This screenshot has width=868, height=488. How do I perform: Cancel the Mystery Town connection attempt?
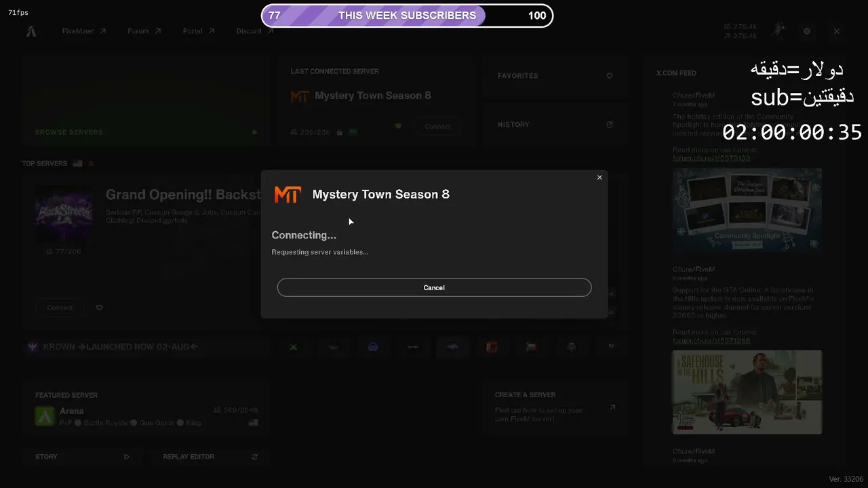coord(434,287)
